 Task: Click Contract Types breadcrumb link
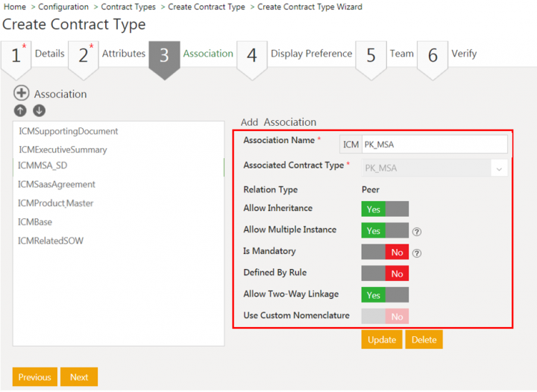click(x=128, y=7)
